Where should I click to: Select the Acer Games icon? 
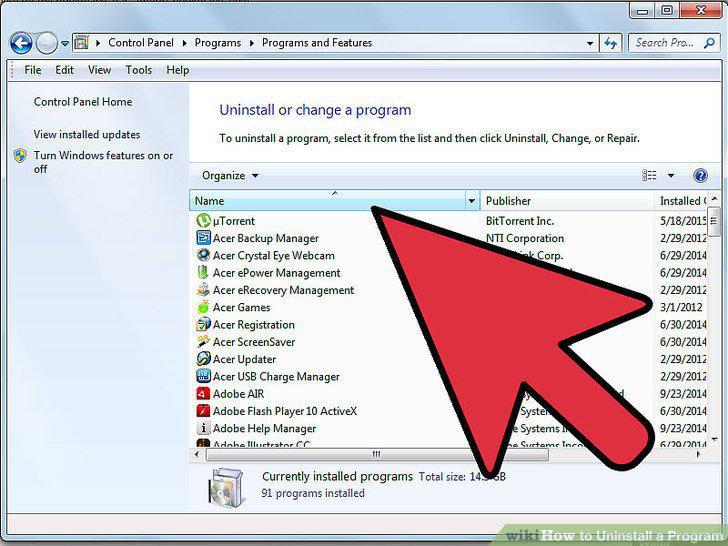[203, 307]
